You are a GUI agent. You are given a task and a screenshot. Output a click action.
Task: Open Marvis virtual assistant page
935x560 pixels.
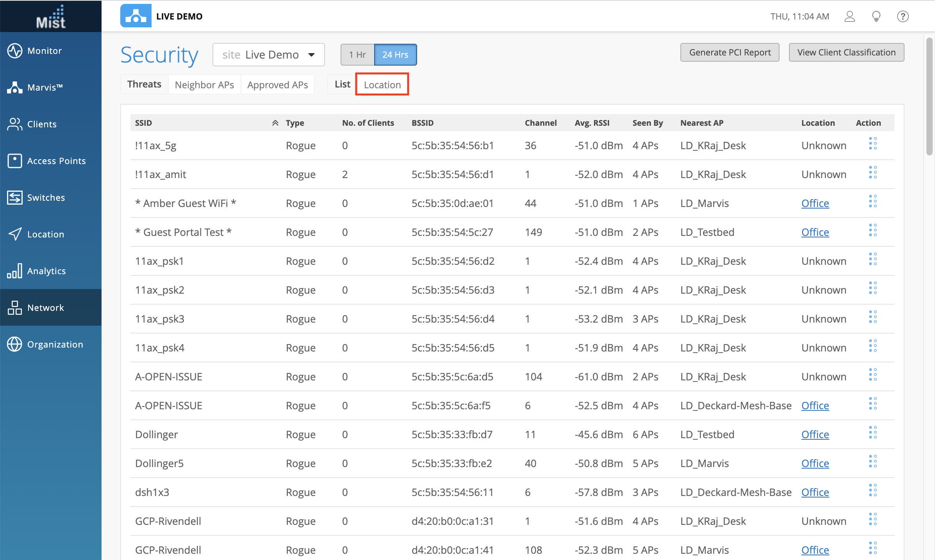pyautogui.click(x=44, y=87)
